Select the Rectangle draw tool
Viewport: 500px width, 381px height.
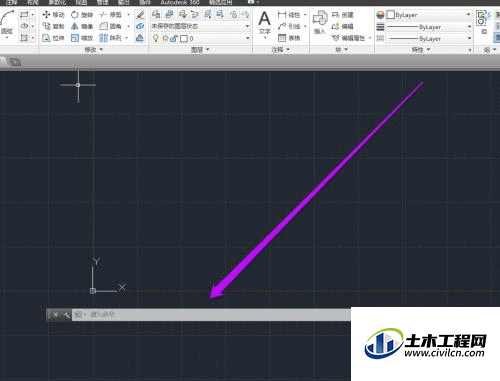click(24, 15)
